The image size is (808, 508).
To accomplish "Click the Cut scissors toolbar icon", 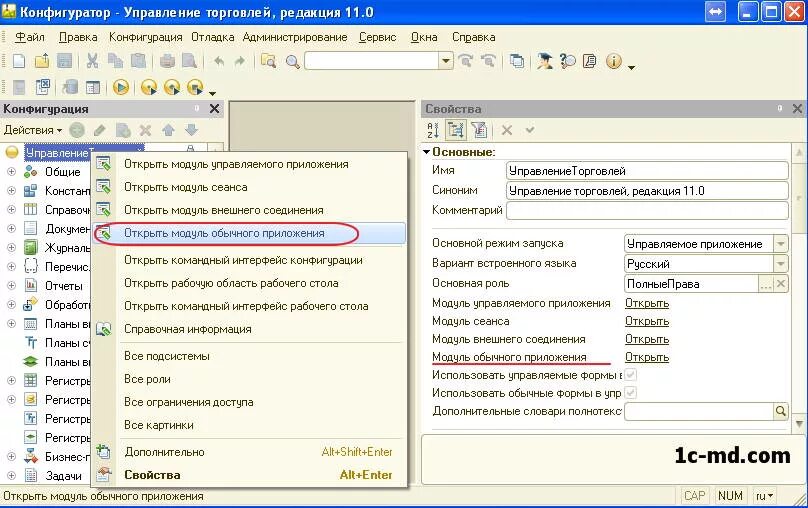I will point(93,61).
